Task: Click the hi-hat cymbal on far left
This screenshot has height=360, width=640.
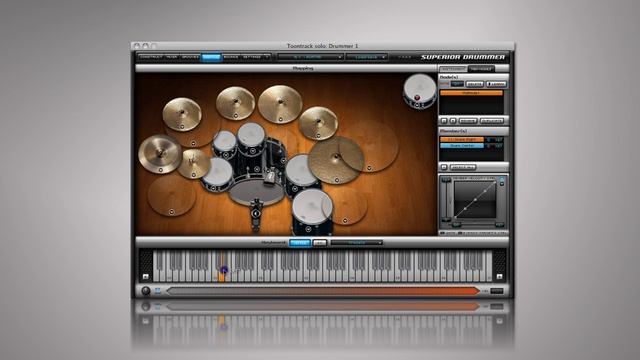Action: (x=160, y=154)
